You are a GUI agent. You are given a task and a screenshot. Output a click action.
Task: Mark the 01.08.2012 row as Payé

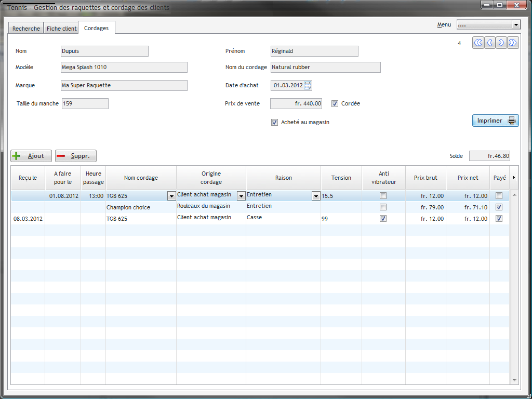click(x=499, y=196)
